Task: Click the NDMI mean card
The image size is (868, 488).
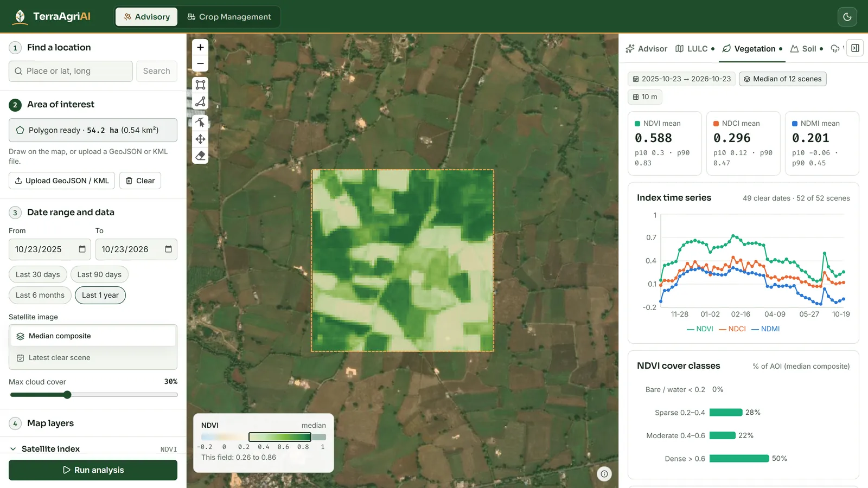Action: (822, 144)
